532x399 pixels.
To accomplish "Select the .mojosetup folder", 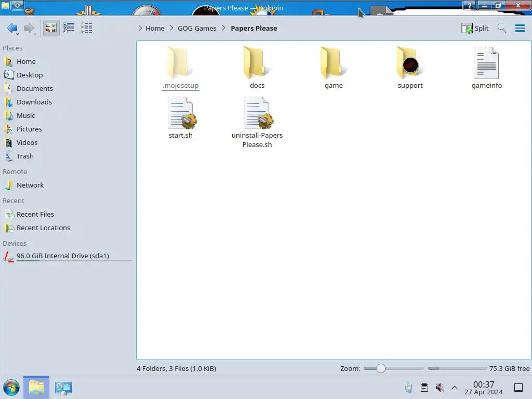I will click(x=180, y=68).
